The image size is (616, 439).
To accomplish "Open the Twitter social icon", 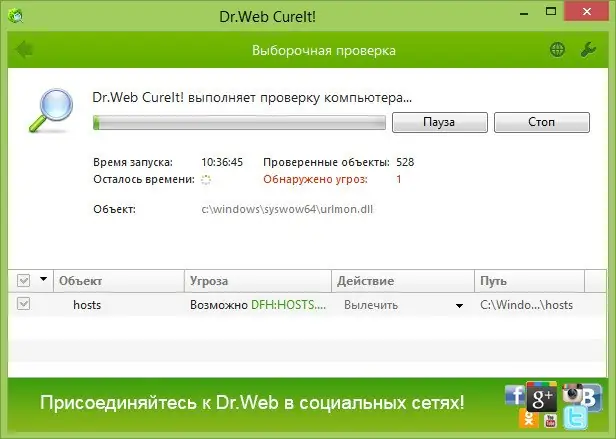I will pyautogui.click(x=576, y=418).
